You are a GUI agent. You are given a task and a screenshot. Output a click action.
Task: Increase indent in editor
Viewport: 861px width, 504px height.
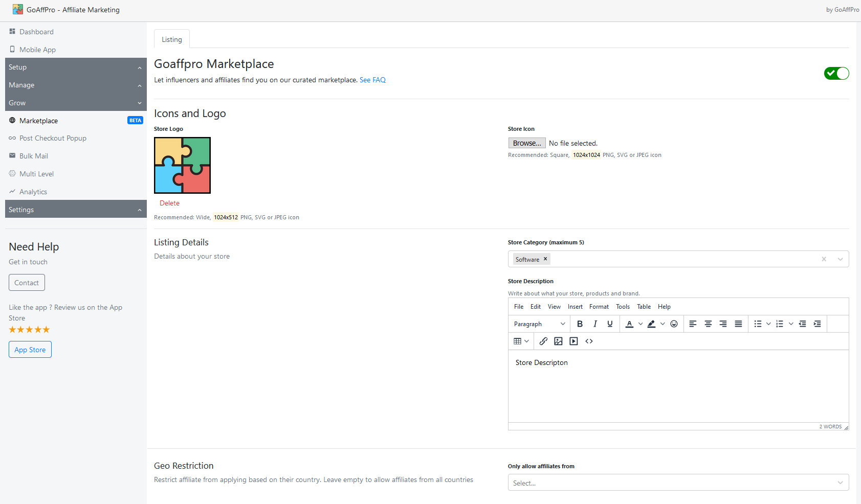tap(818, 324)
